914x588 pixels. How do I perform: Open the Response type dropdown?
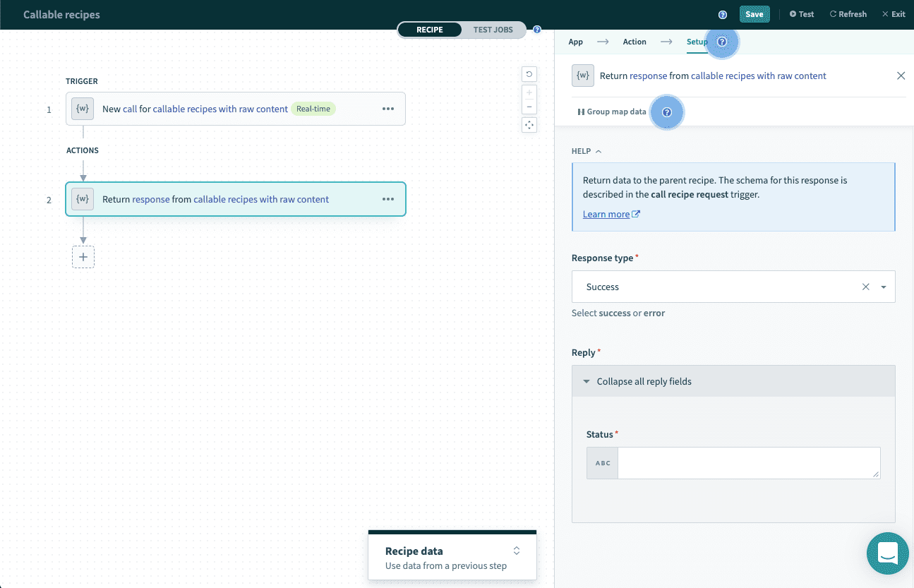(883, 287)
